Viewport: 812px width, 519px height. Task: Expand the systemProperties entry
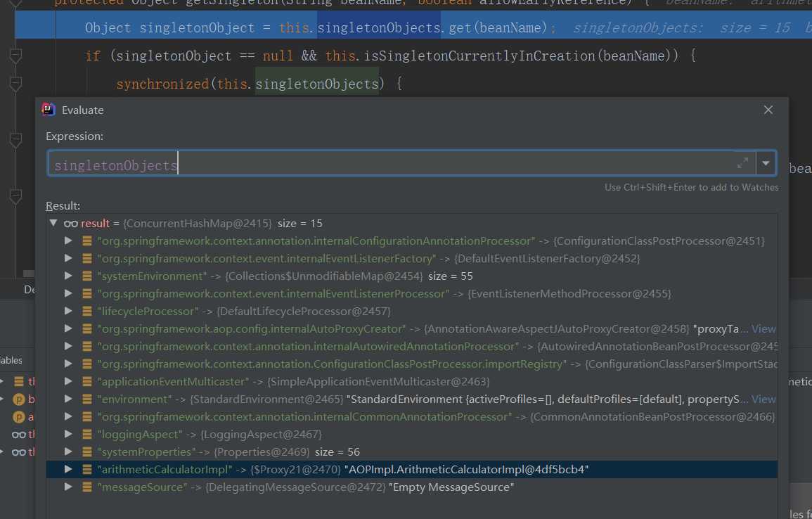[x=67, y=452]
